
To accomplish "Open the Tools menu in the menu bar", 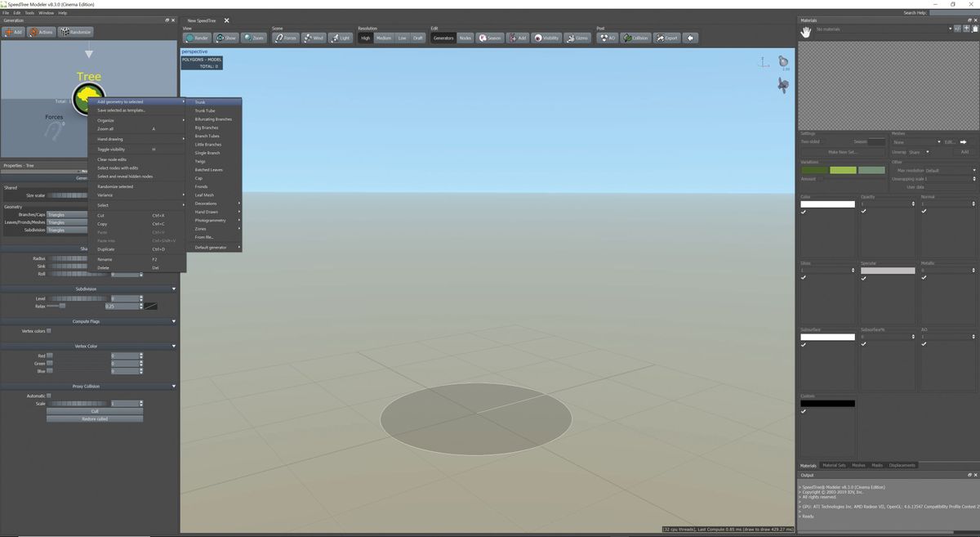I will 28,12.
